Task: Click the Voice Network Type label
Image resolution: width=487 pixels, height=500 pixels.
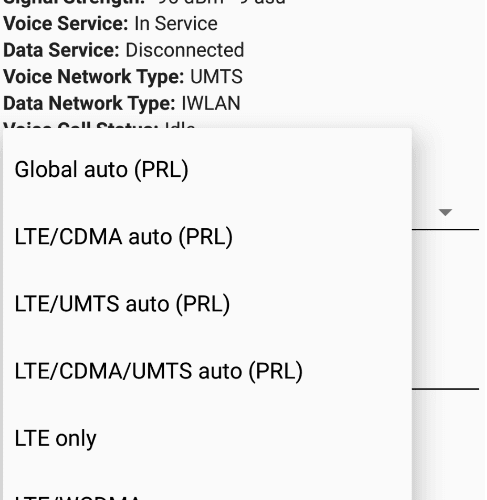Action: coord(94,77)
